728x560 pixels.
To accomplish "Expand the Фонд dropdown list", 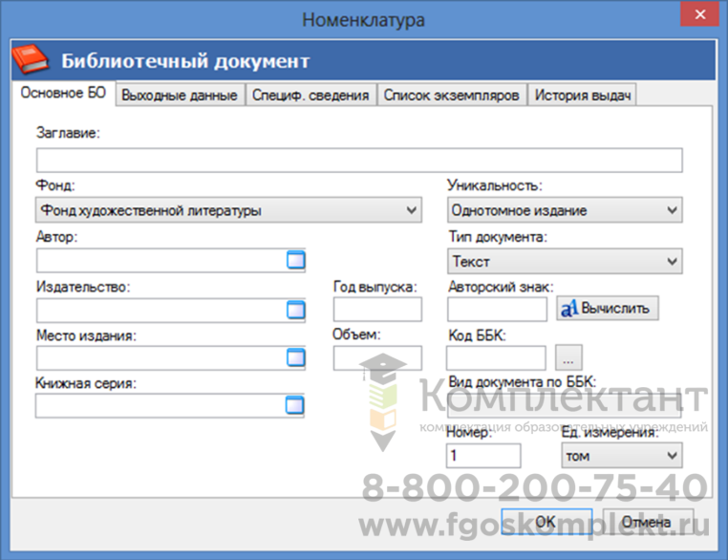I will pos(412,210).
